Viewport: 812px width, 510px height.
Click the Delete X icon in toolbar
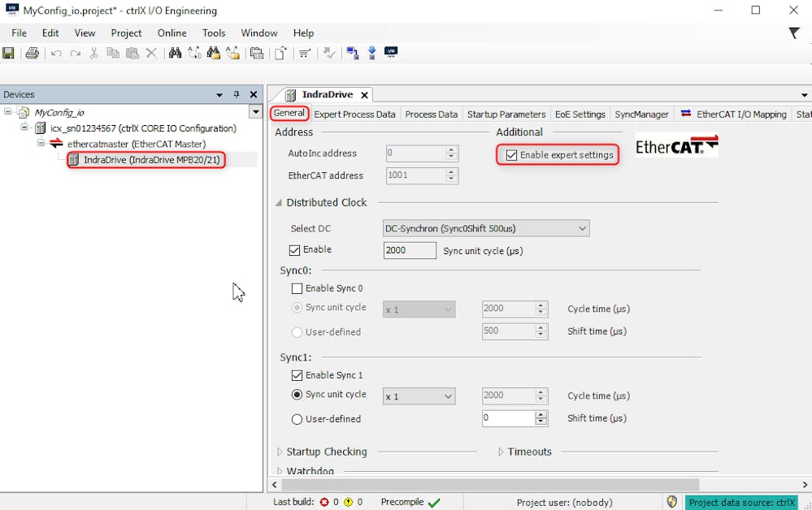pyautogui.click(x=151, y=53)
